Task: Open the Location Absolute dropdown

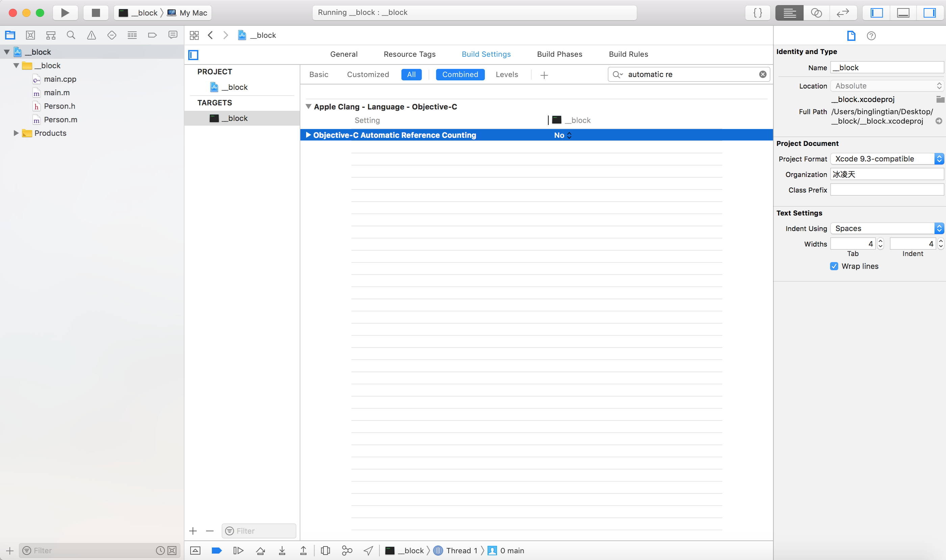Action: point(887,86)
